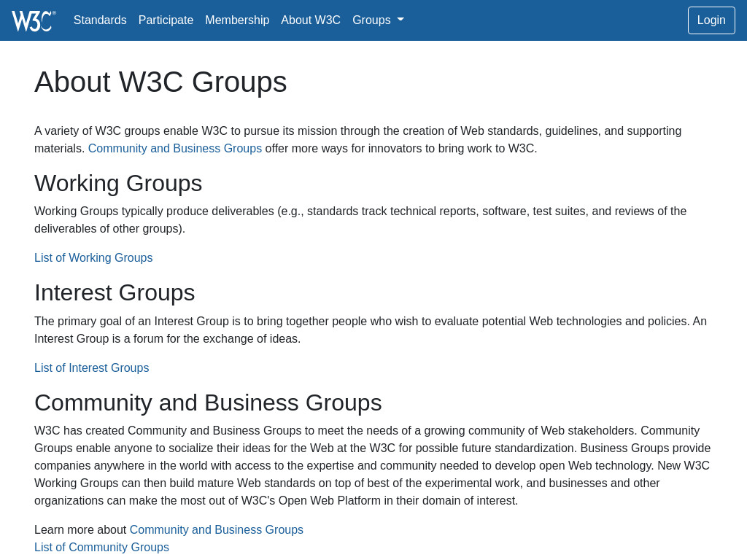
Task: Open the Standards menu item
Action: tap(100, 20)
